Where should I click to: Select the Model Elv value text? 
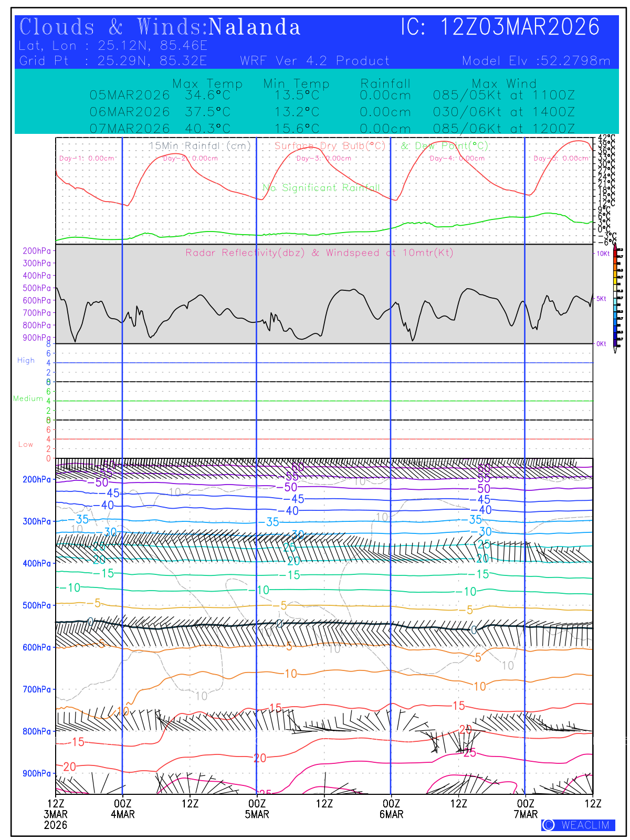pyautogui.click(x=536, y=61)
